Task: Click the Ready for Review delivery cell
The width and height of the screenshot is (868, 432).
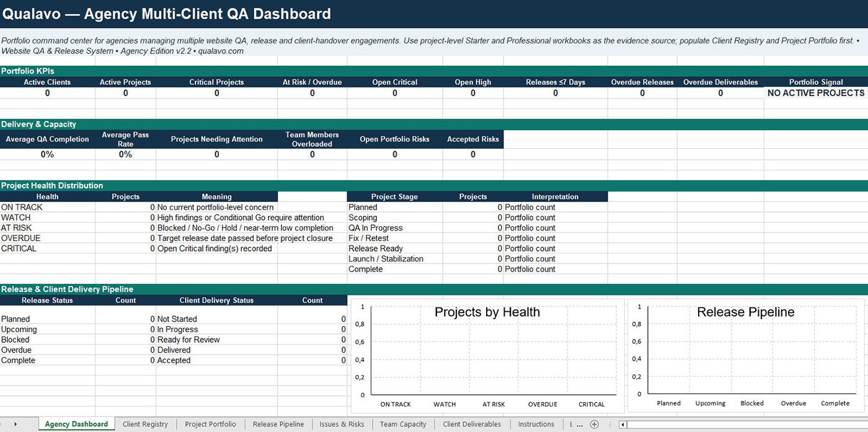Action: click(216, 340)
